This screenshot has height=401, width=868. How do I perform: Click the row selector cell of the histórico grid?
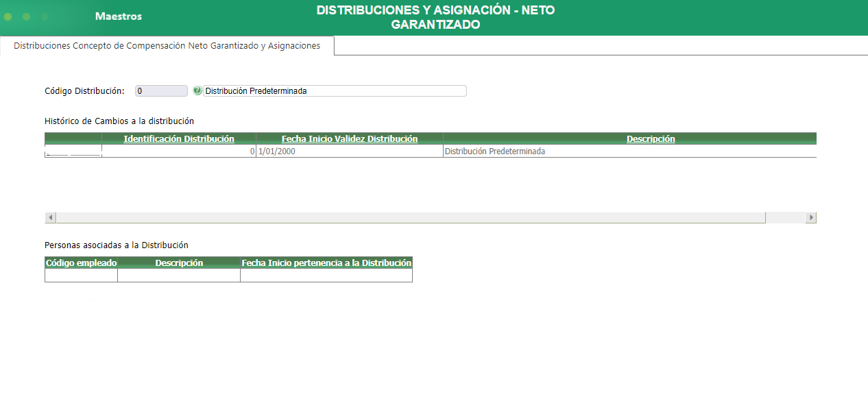tap(73, 151)
